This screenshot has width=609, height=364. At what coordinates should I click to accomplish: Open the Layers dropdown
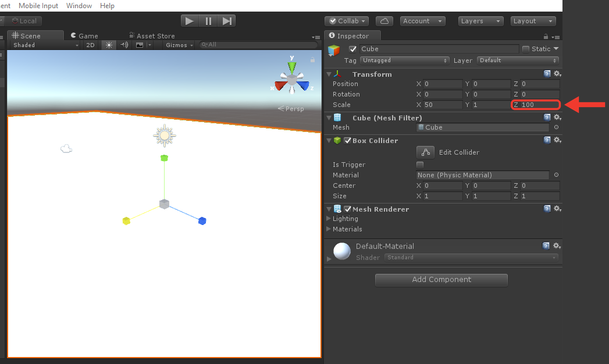click(480, 21)
